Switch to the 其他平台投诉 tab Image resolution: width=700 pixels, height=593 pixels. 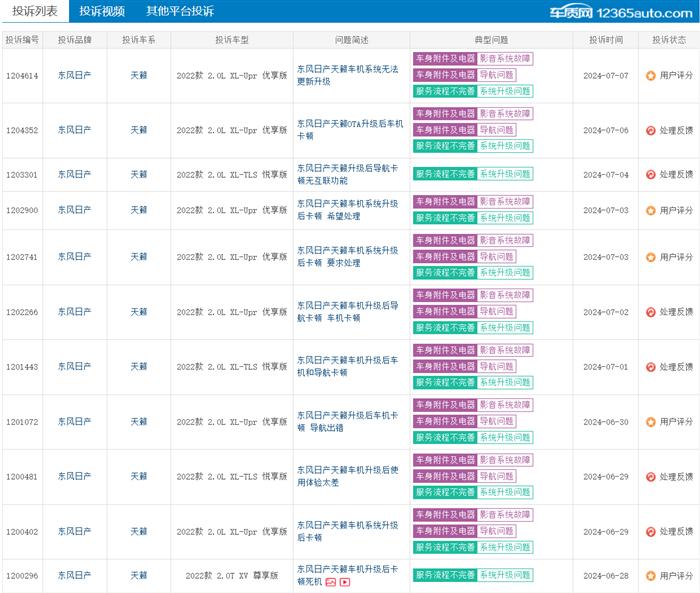[x=180, y=11]
